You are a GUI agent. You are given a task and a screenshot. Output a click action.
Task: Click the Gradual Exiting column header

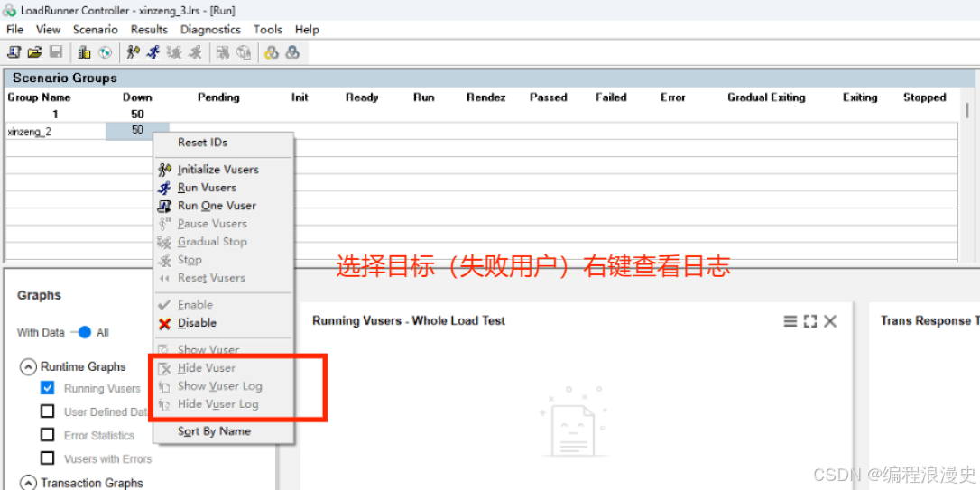[x=766, y=97]
